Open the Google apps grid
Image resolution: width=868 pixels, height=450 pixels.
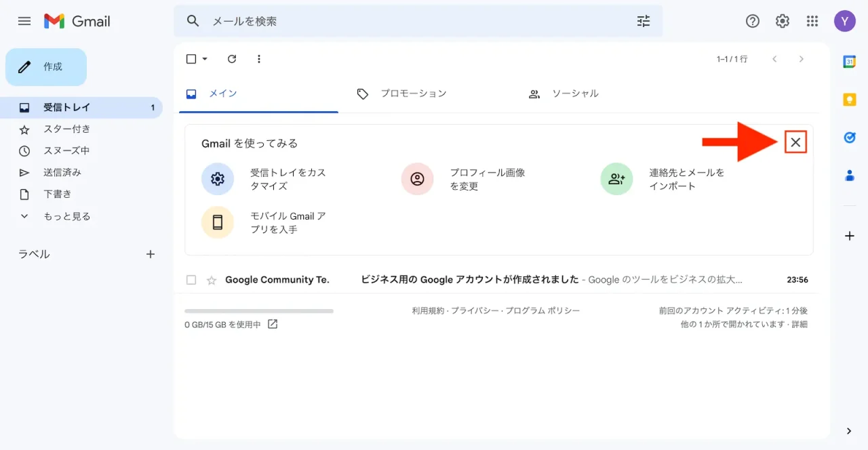(812, 21)
